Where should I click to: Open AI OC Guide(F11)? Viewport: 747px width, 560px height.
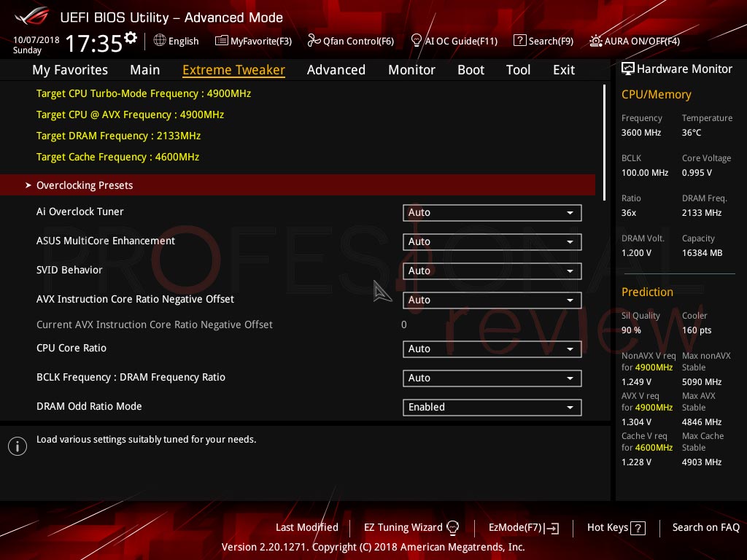coord(454,41)
